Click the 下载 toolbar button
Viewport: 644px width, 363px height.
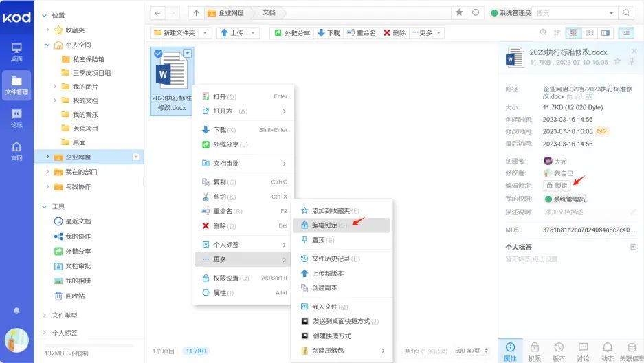329,32
